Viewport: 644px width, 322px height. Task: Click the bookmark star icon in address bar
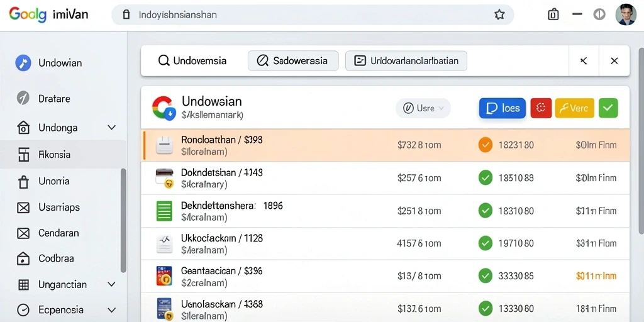point(499,15)
